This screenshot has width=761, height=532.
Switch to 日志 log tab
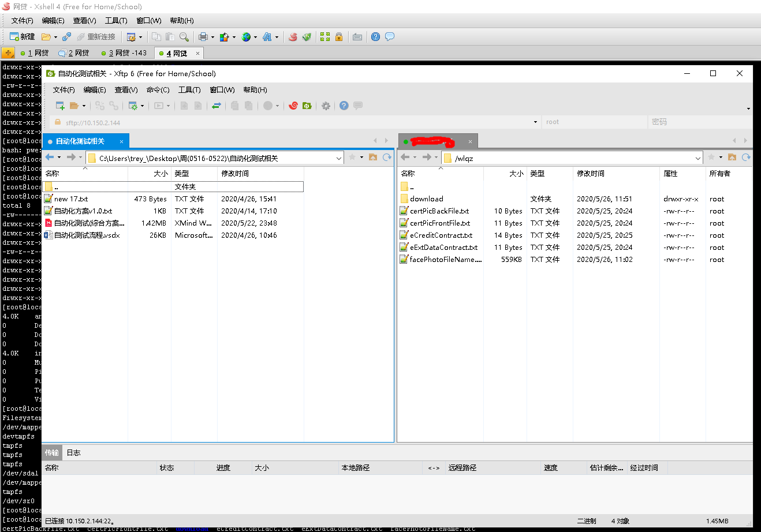(x=73, y=452)
